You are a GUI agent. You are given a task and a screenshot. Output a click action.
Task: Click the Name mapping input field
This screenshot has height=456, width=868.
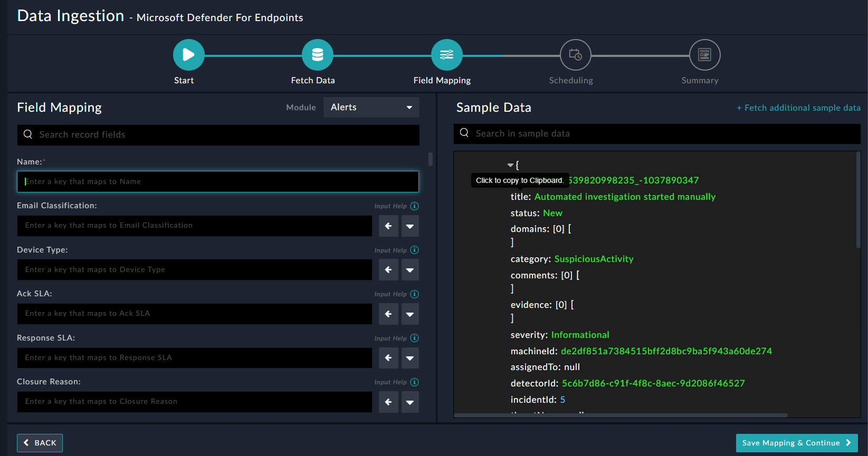point(218,181)
